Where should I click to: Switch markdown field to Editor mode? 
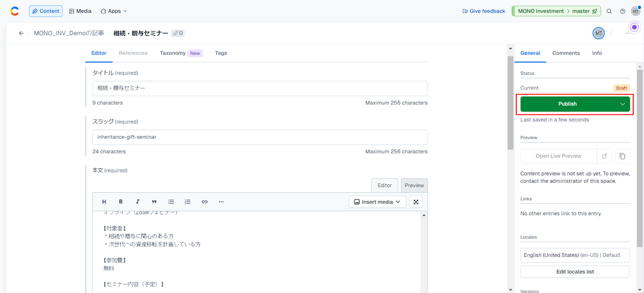tap(384, 185)
